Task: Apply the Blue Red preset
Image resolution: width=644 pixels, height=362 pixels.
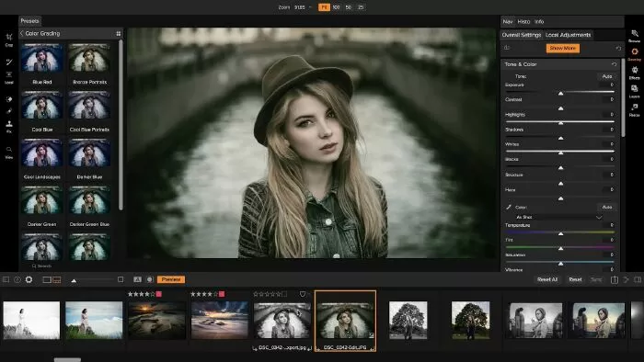Action: pyautogui.click(x=42, y=64)
